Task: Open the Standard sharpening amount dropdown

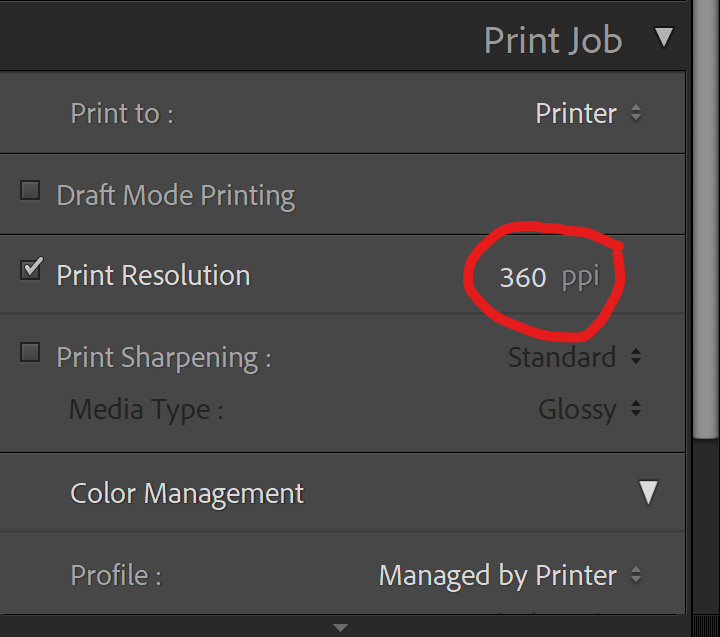Action: [x=574, y=357]
